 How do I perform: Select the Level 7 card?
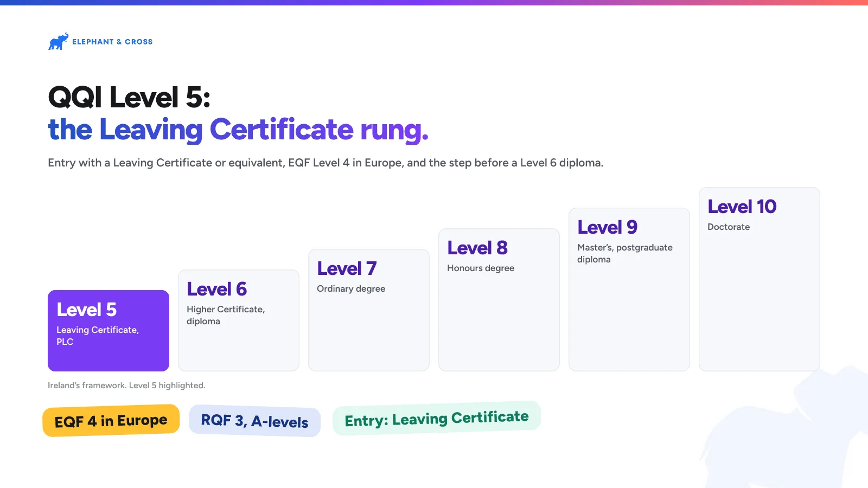[x=369, y=310]
